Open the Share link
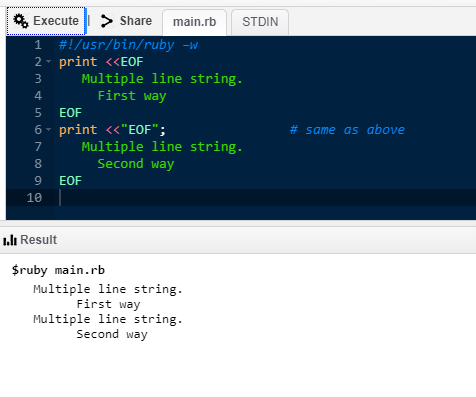Screen dimensions: 476x397 point(126,21)
